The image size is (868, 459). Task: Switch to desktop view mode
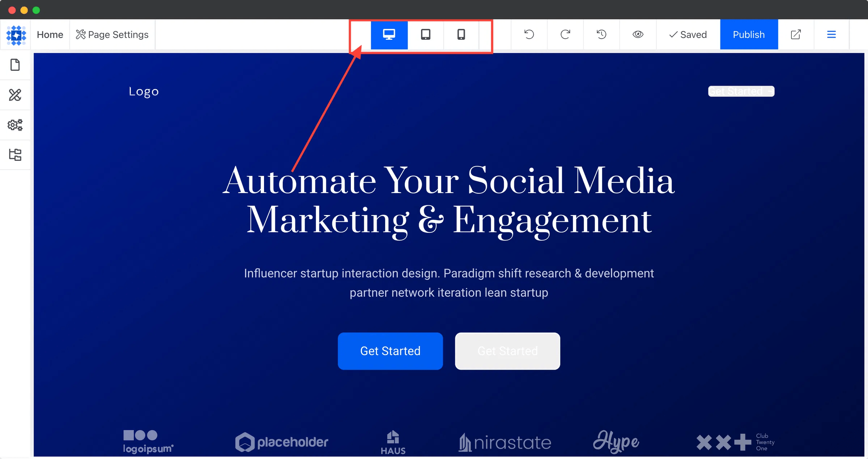coord(389,35)
